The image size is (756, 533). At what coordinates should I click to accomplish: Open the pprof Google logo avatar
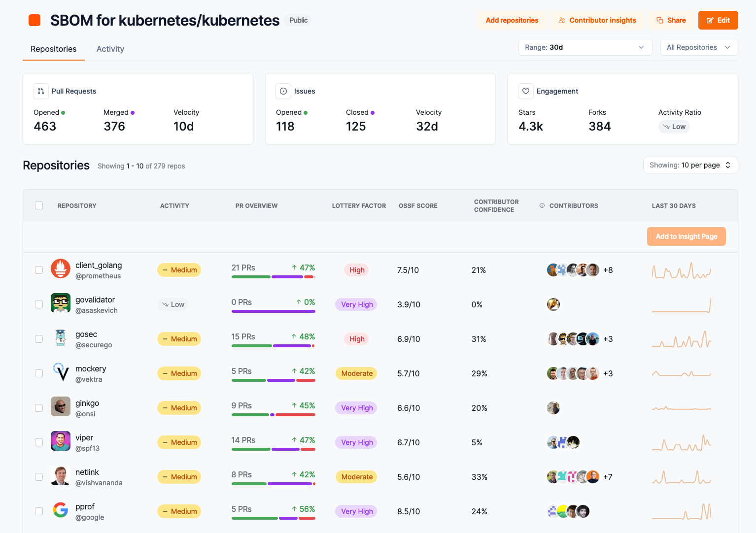click(x=61, y=510)
